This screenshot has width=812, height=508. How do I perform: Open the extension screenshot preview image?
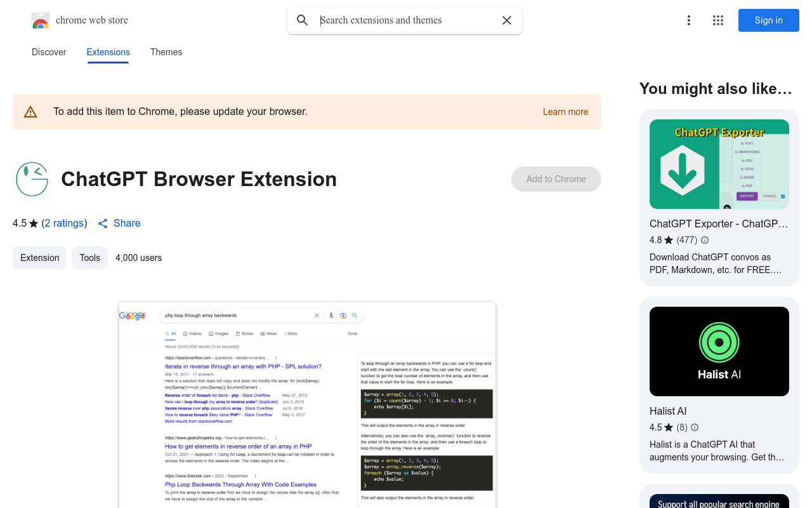tap(307, 404)
